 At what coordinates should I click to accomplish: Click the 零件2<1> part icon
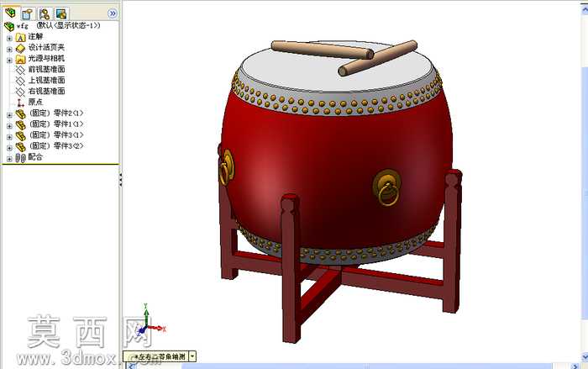click(x=21, y=114)
